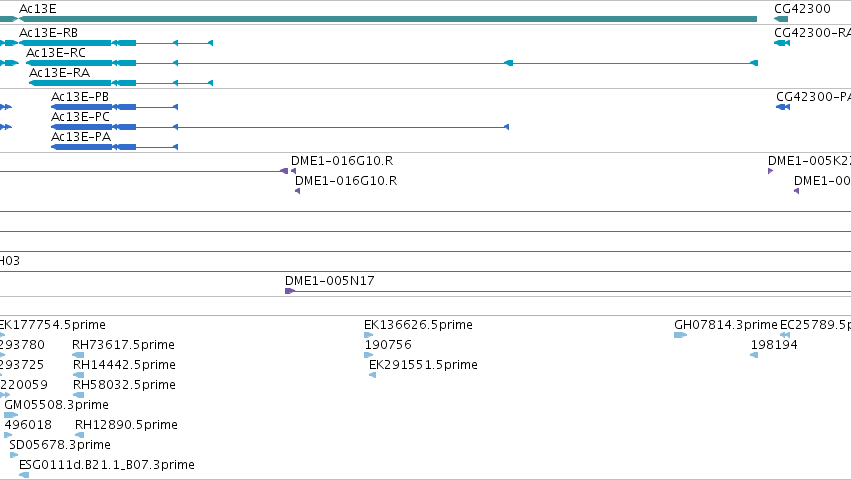
Task: Click the 496018 feature label
Action: (x=28, y=425)
